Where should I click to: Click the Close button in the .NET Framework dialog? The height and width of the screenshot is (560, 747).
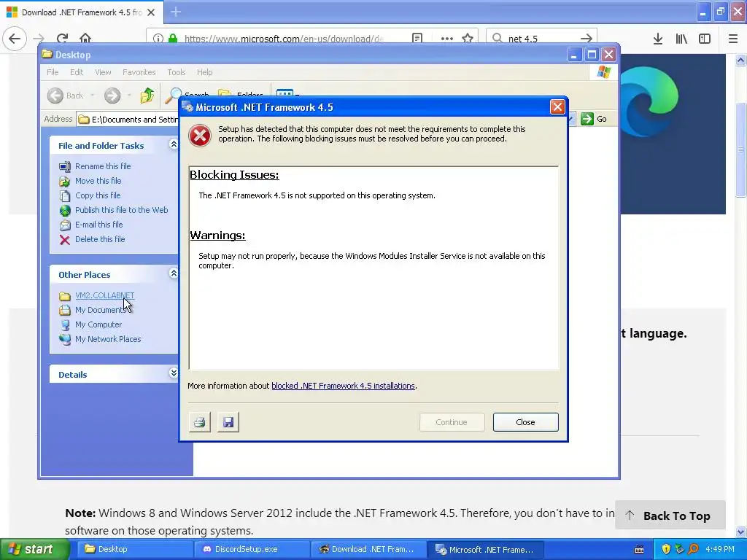click(525, 422)
